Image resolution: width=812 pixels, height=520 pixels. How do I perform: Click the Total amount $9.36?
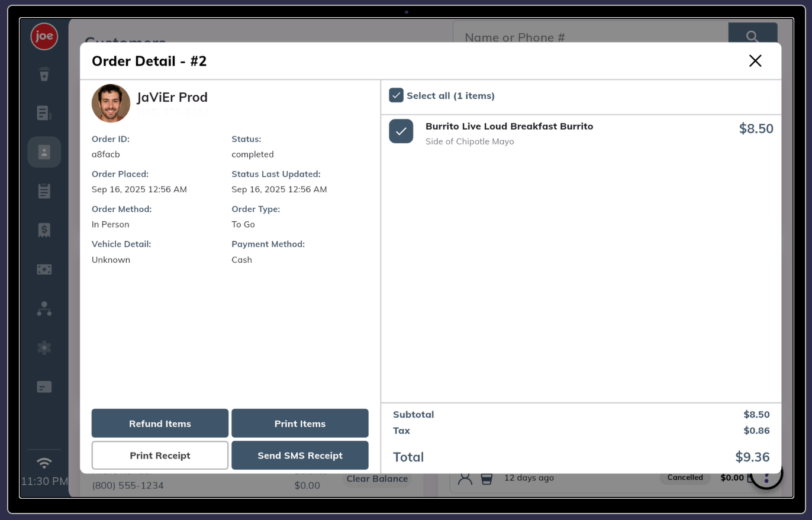click(x=753, y=457)
